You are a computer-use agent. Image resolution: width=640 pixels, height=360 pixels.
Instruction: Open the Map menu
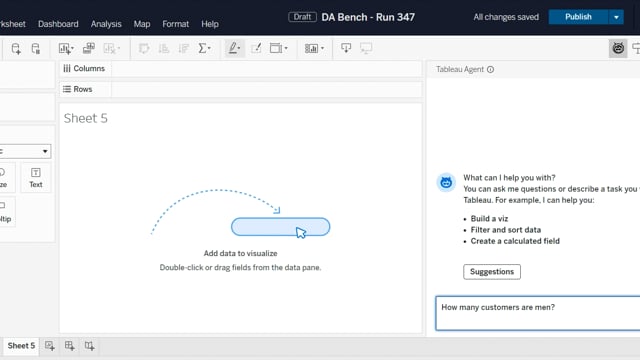point(142,24)
